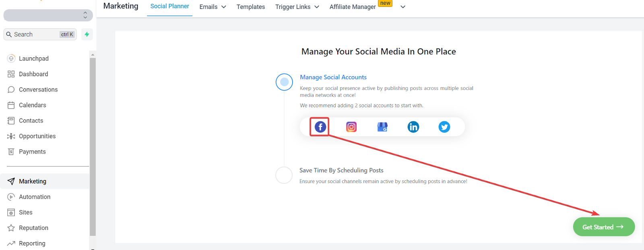Connect an Instagram account icon
This screenshot has height=250, width=644.
pos(351,127)
